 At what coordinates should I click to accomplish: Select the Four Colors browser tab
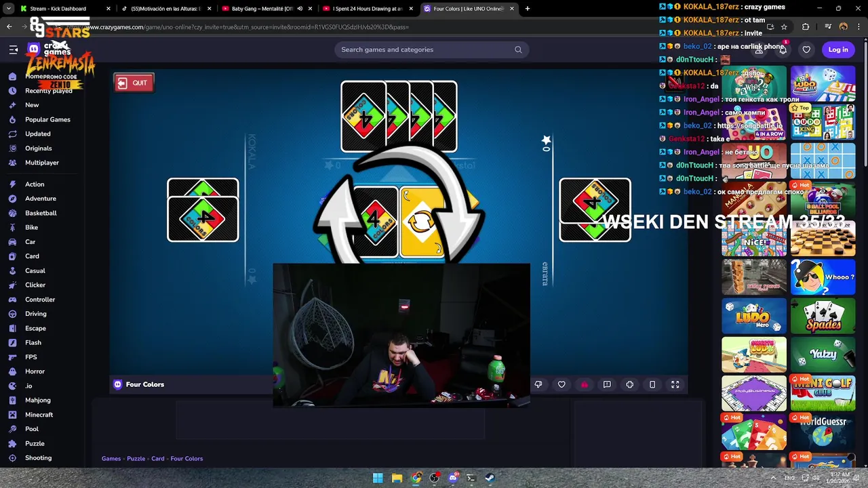(468, 9)
